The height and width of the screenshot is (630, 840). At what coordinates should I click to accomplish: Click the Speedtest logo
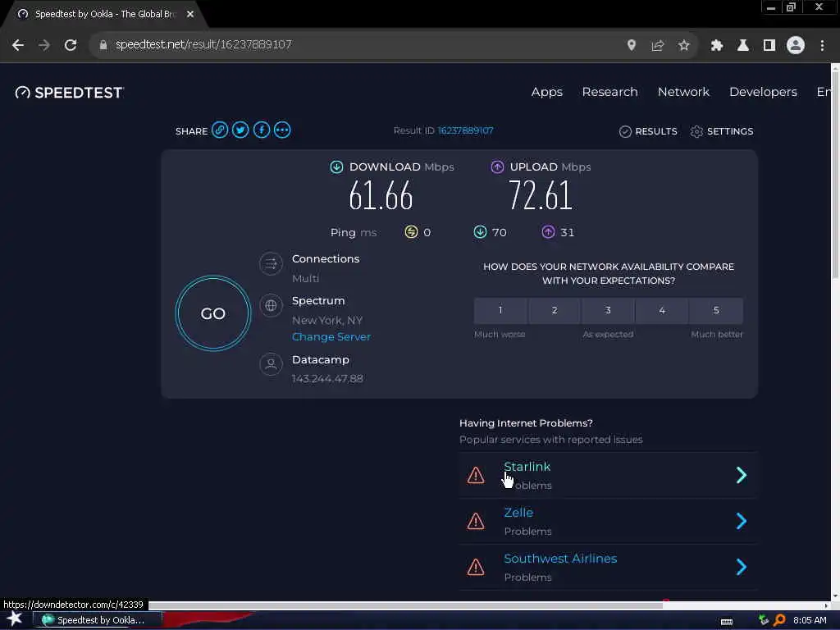coord(69,93)
